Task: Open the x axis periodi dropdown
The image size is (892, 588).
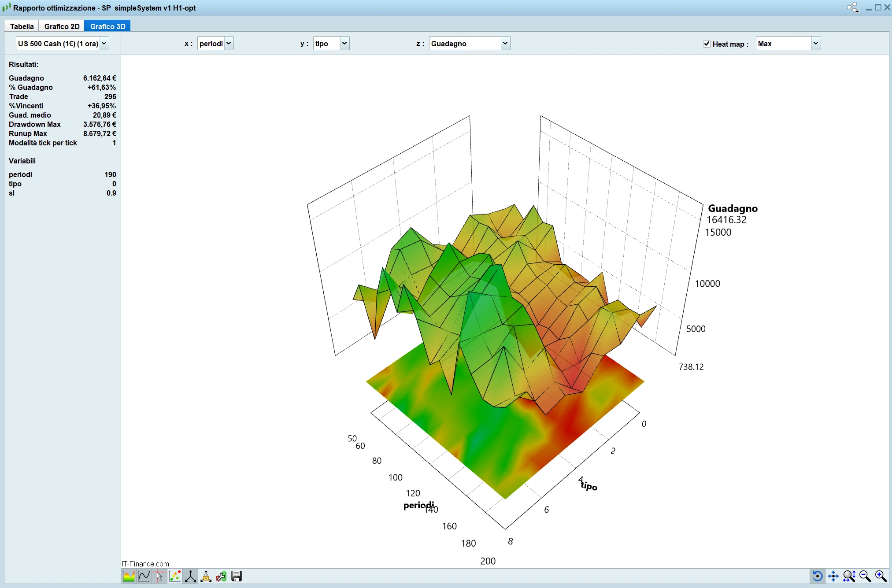Action: [x=215, y=43]
